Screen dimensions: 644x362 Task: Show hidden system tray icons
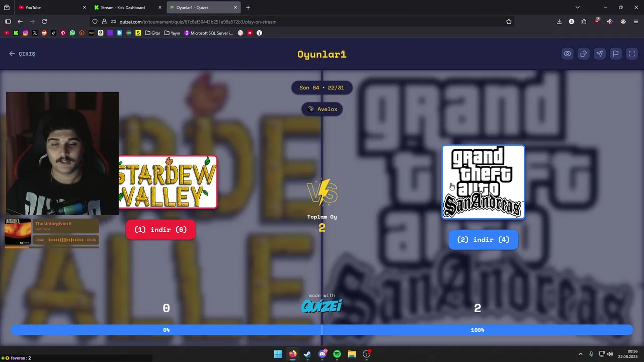tap(580, 354)
